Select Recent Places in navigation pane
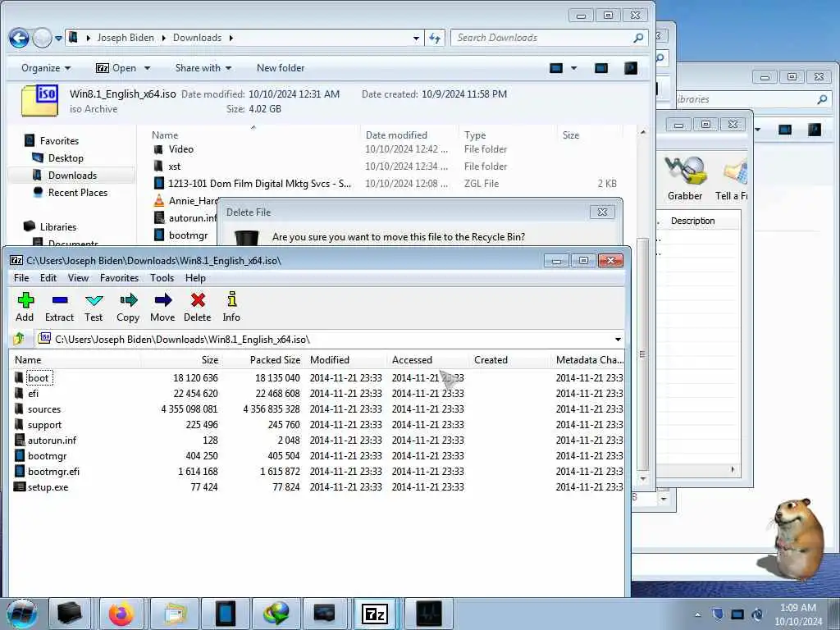The image size is (840, 630). [78, 192]
